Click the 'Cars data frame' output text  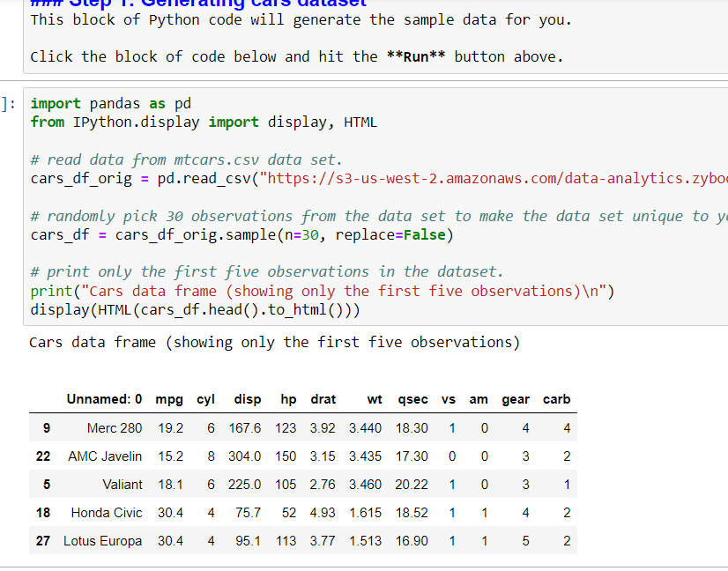click(274, 343)
